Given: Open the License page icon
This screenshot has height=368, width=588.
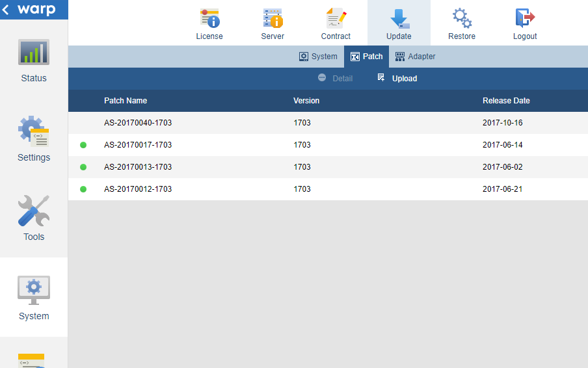Looking at the screenshot, I should click(209, 18).
